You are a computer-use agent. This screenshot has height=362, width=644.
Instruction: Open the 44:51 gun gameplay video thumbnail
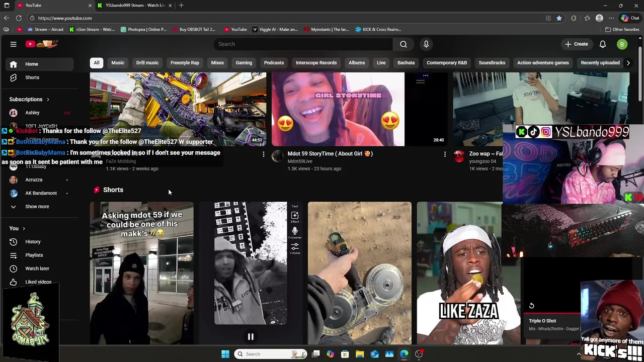point(178,109)
